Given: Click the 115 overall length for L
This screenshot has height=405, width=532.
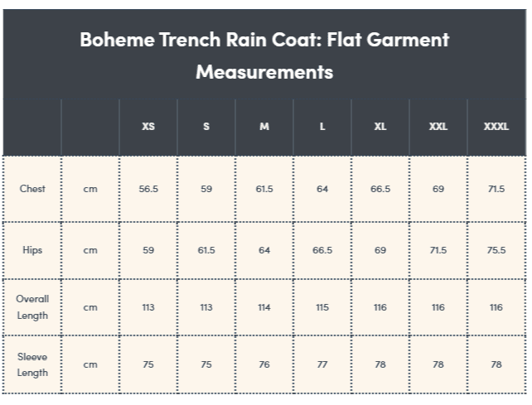Looking at the screenshot, I should (x=322, y=307).
